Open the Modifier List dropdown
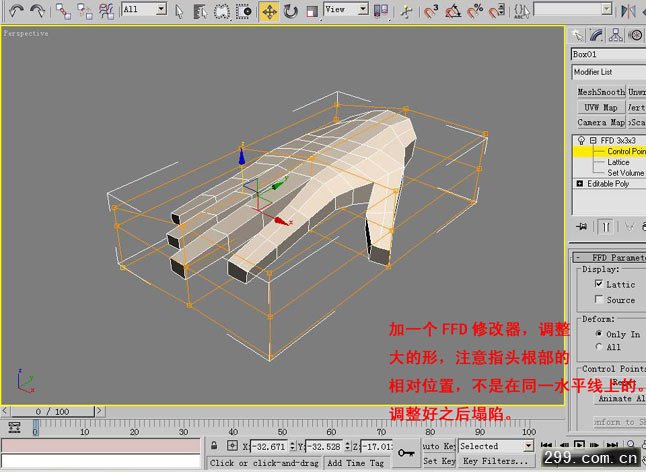The height and width of the screenshot is (472, 646). [609, 72]
